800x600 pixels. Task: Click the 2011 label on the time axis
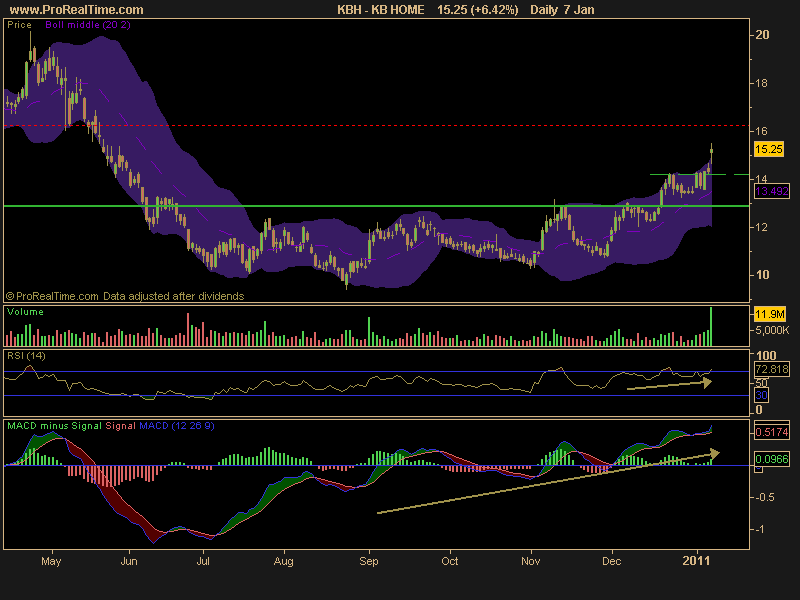point(696,561)
